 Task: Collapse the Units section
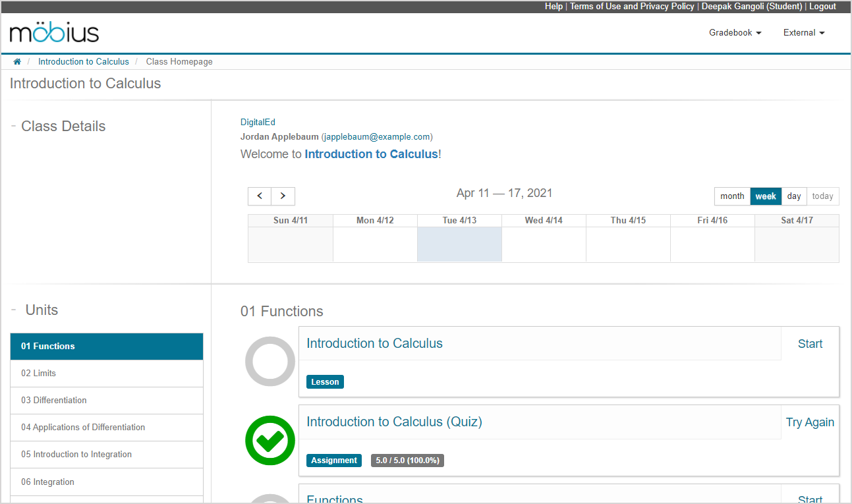14,310
